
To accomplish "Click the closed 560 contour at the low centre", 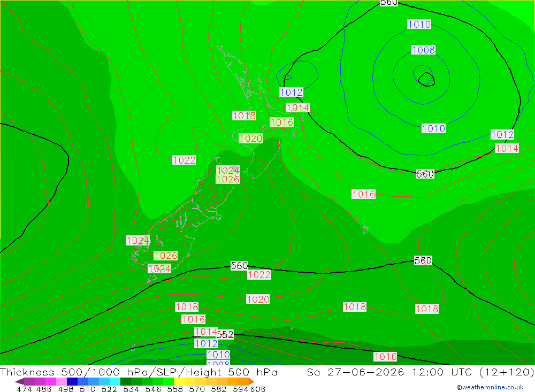I will point(426,79).
